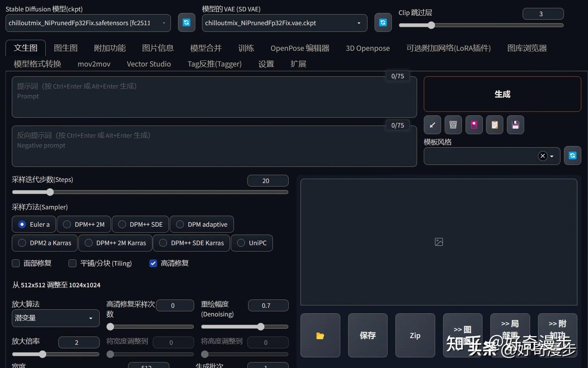Viewport: 588px width, 368px height.
Task: Apply the selected style with the clipboard icon
Action: (x=495, y=125)
